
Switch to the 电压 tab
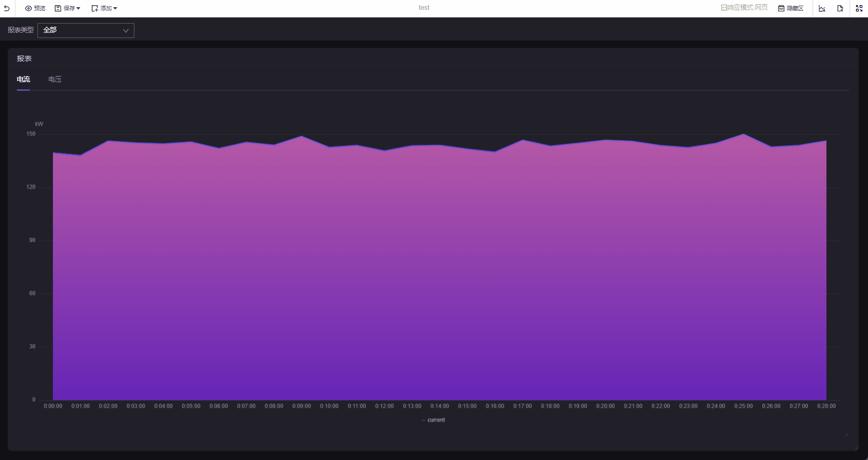point(55,79)
